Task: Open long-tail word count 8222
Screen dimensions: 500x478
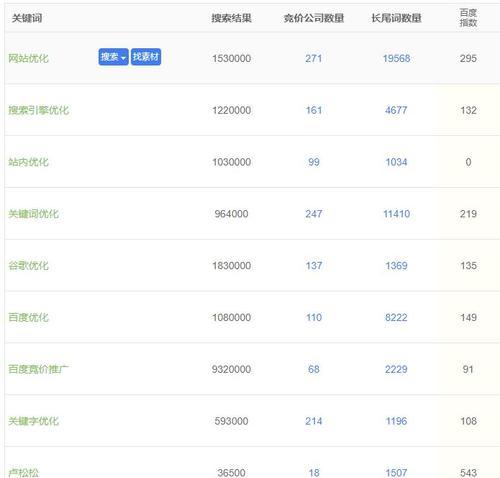Action: click(396, 317)
